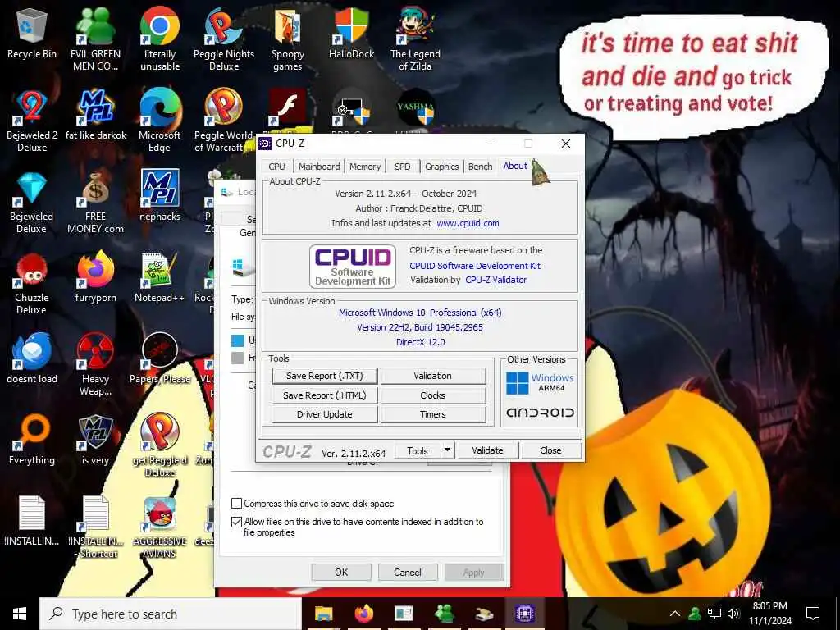This screenshot has height=630, width=840.
Task: Toggle 'Compress this drive' checkbox
Action: (236, 503)
